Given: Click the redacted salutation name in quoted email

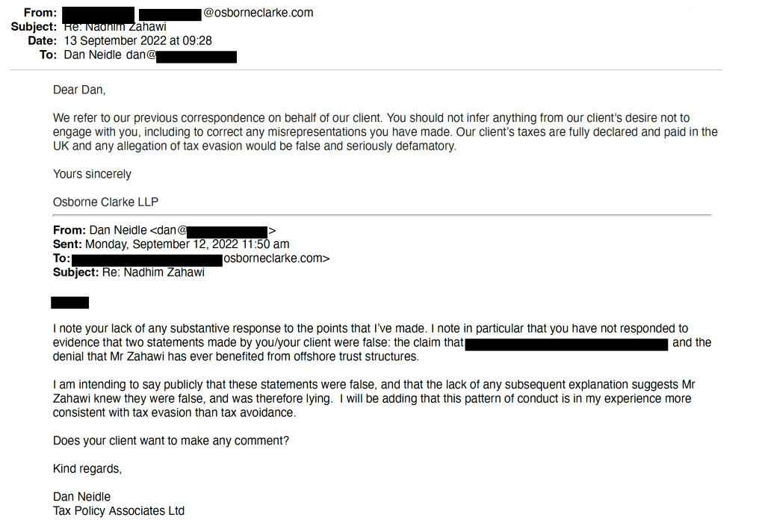Looking at the screenshot, I should pos(69,303).
